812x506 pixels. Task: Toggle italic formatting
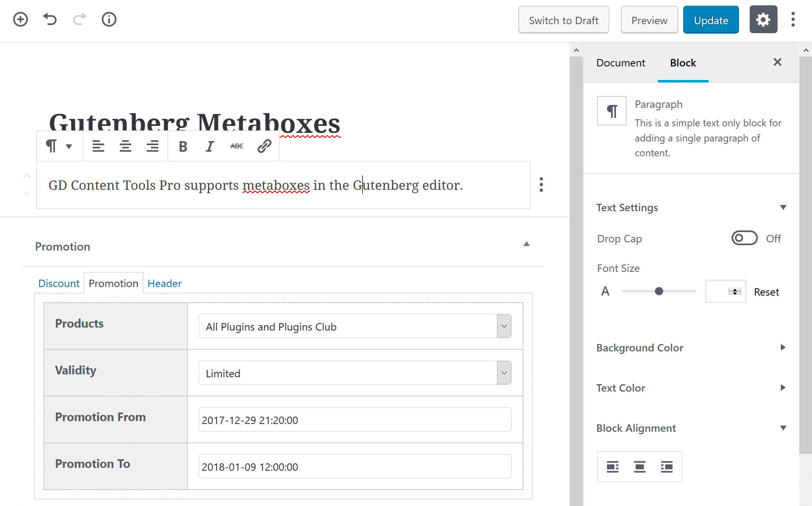point(210,146)
